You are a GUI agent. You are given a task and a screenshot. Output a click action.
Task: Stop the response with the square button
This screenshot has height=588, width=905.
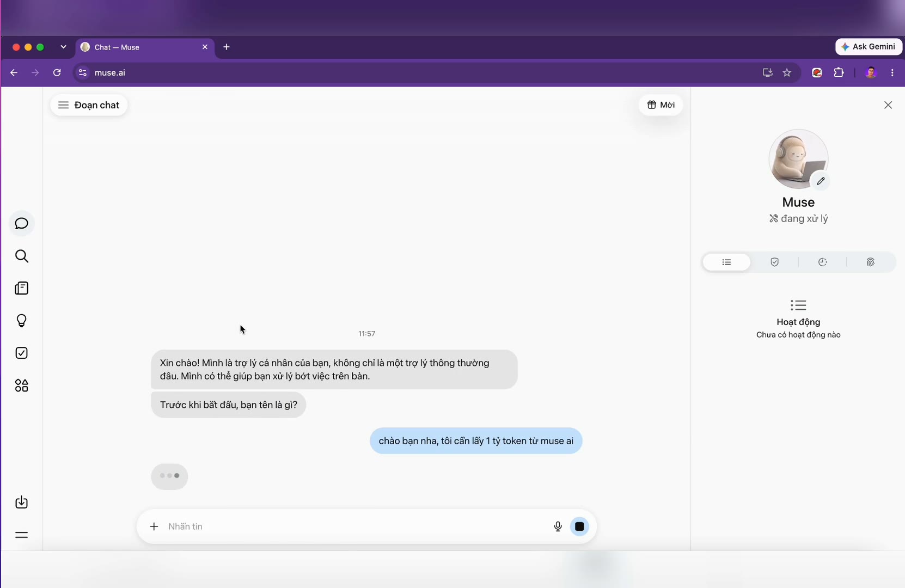[579, 526]
